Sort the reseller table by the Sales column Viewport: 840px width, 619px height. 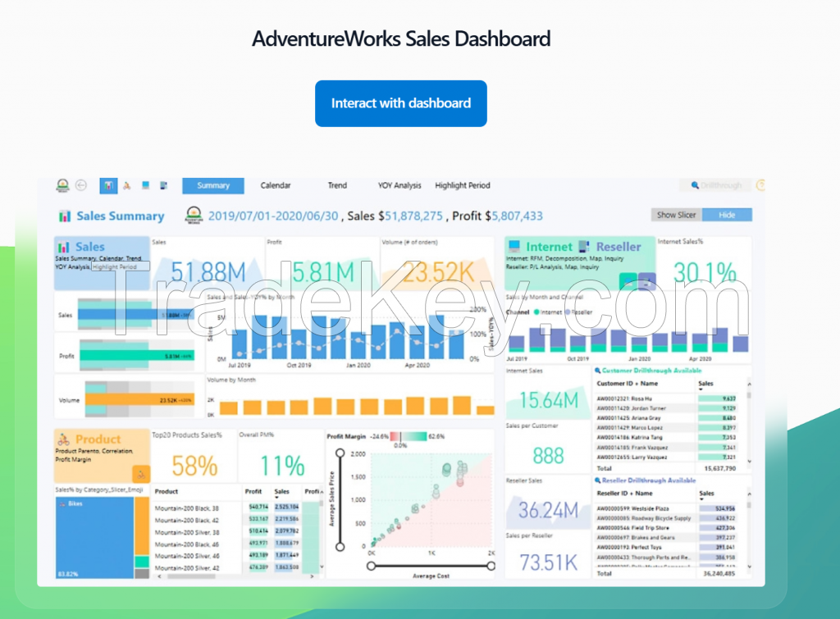(706, 494)
